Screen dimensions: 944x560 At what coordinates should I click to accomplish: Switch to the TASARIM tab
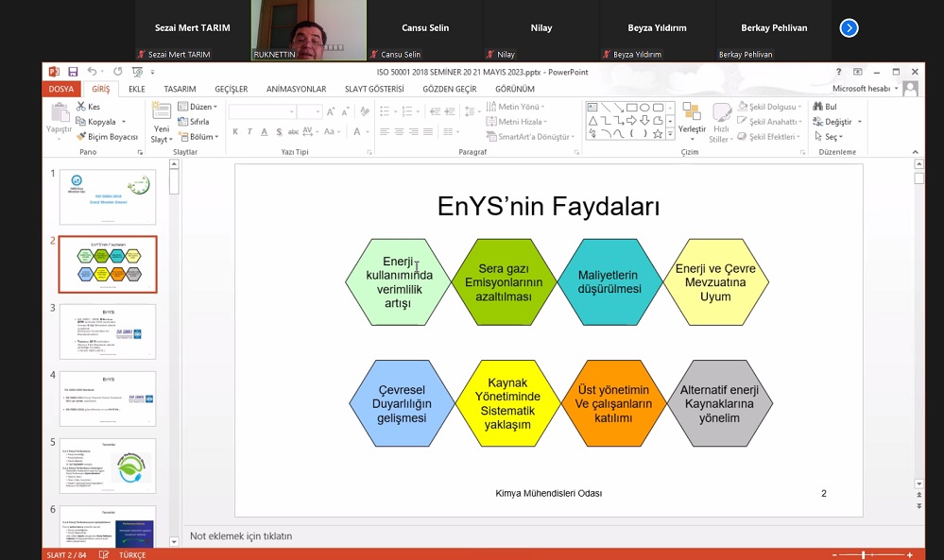[180, 89]
